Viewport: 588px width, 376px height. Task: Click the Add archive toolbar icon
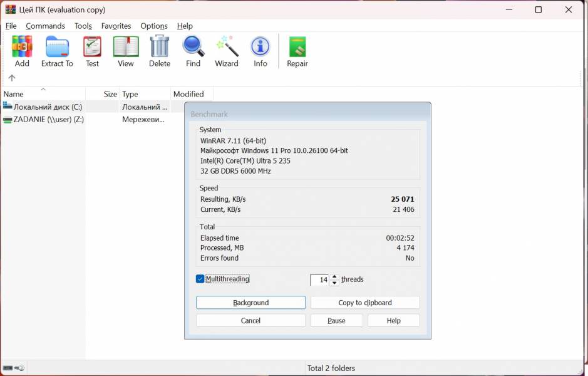click(22, 46)
